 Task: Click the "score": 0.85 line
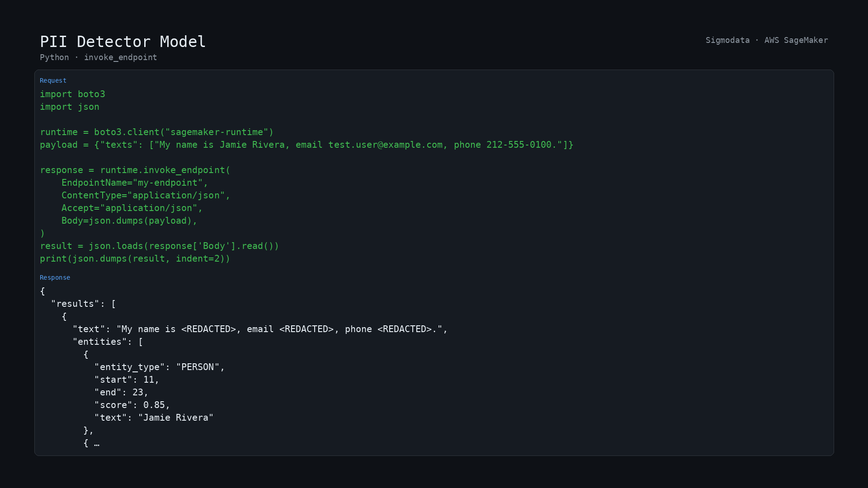(x=132, y=405)
